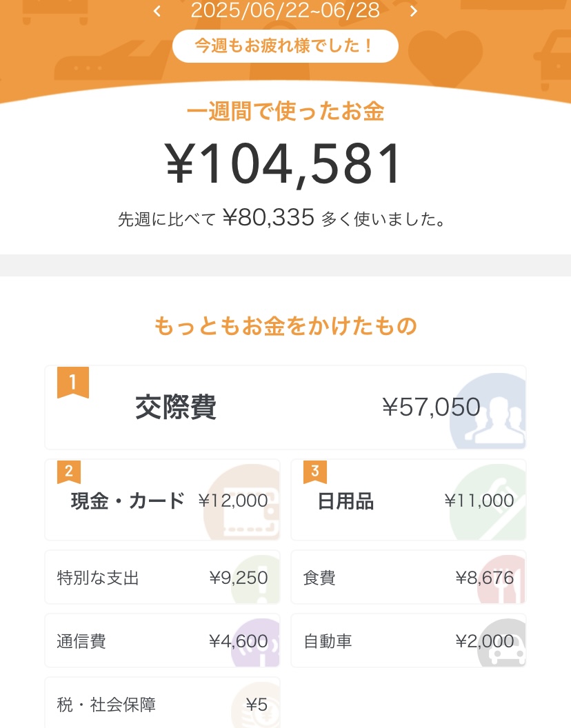The height and width of the screenshot is (728, 571).
Task: Tap the 食費 fork and knife icon
Action: 507,580
